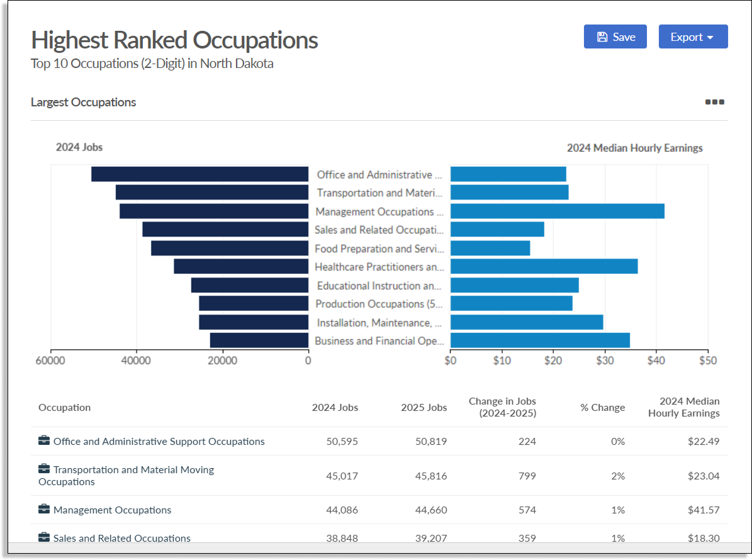Sort by the % Change column header
This screenshot has height=560, width=752.
coord(602,407)
